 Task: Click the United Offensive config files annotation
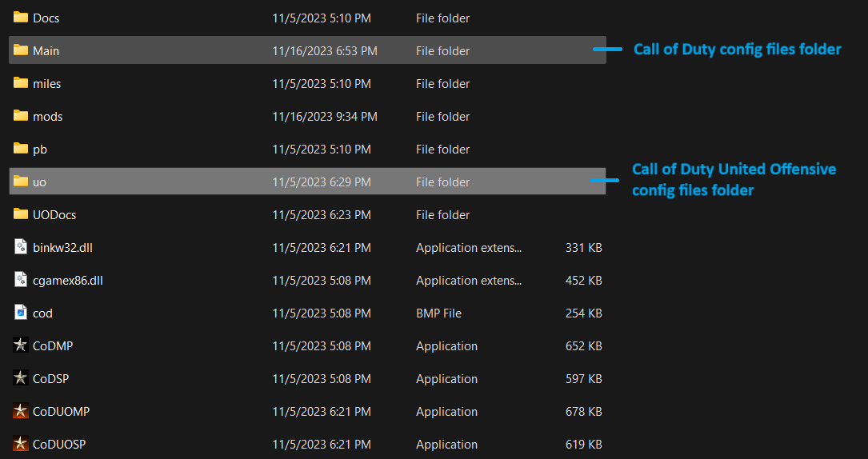click(734, 180)
